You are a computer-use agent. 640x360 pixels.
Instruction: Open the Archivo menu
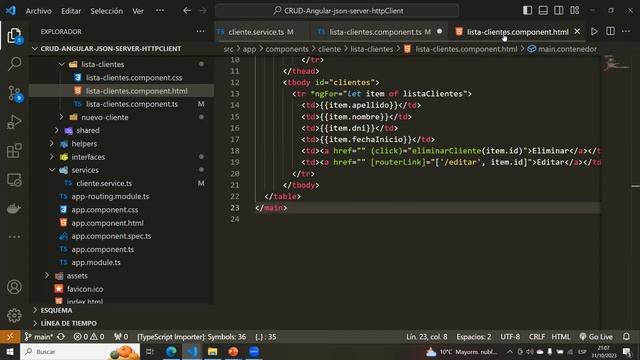(x=38, y=11)
